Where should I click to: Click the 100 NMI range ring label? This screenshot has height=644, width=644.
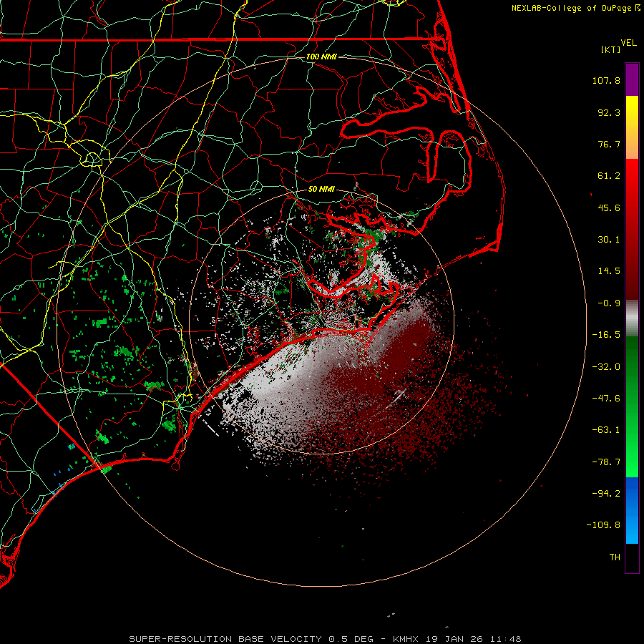point(321,57)
